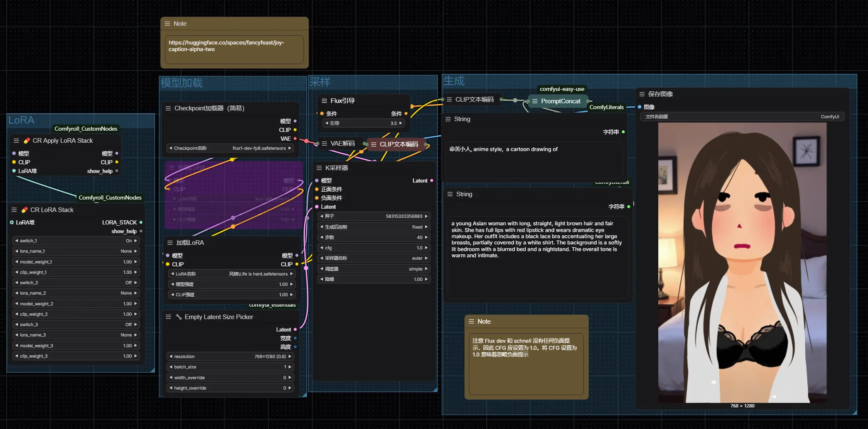Image resolution: width=868 pixels, height=429 pixels.
Task: Open the Checkpoint名称 model dropdown
Action: click(230, 148)
